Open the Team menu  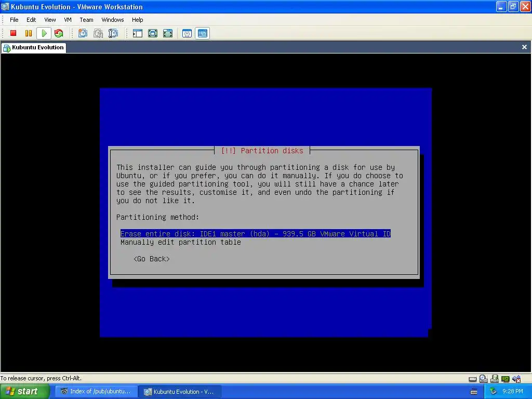[86, 20]
